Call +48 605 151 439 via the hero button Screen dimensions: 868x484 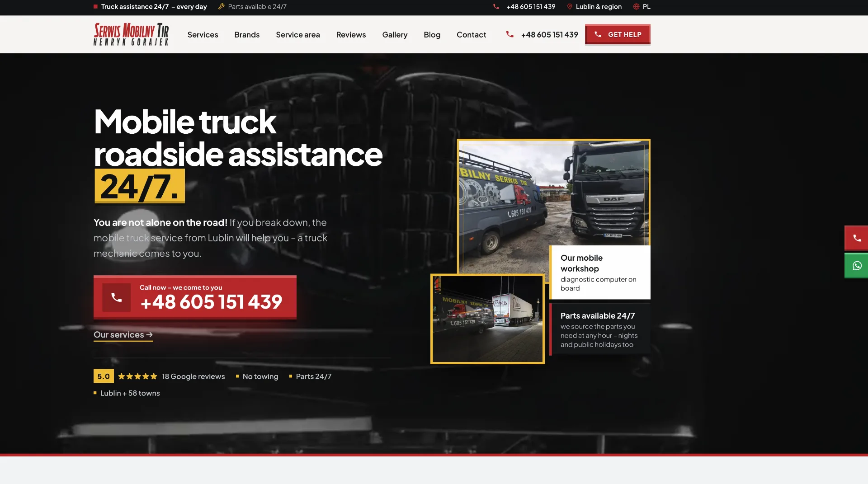point(195,297)
